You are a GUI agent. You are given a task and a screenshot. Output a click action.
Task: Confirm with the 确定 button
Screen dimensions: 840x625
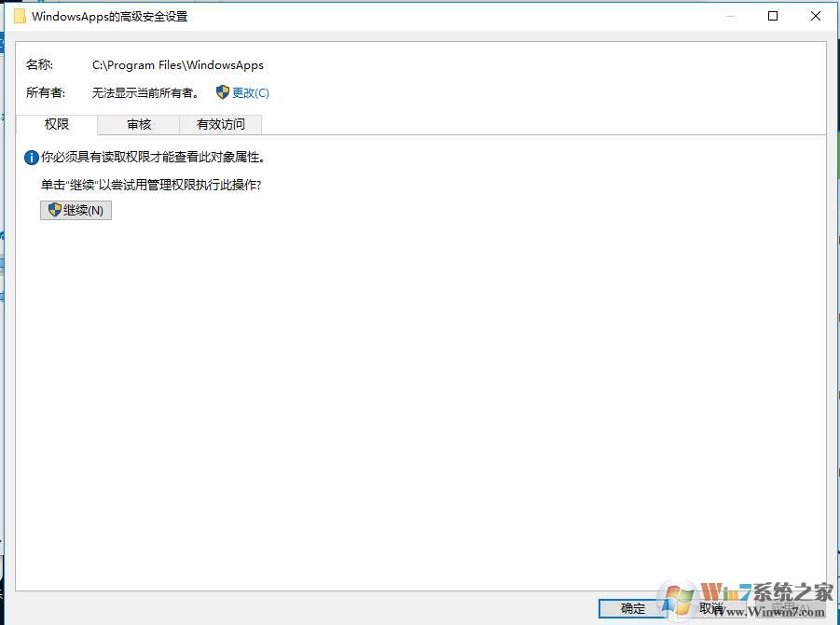coord(633,608)
